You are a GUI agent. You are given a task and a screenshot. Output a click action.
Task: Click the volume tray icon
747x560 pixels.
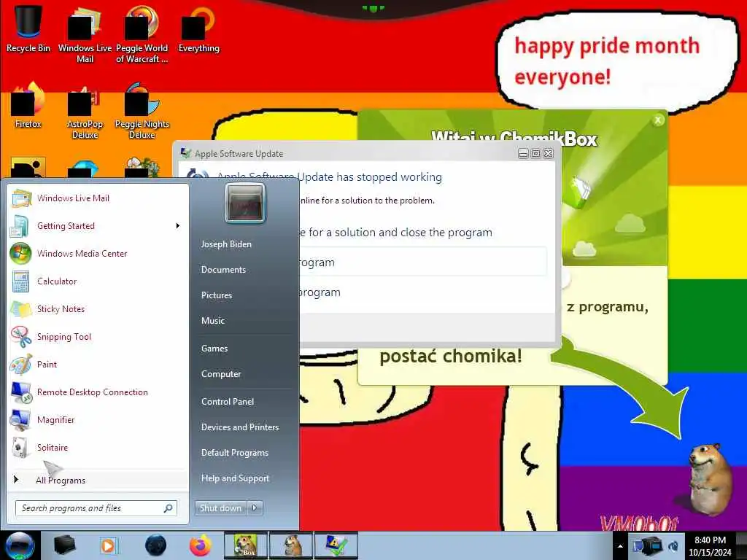coord(673,546)
